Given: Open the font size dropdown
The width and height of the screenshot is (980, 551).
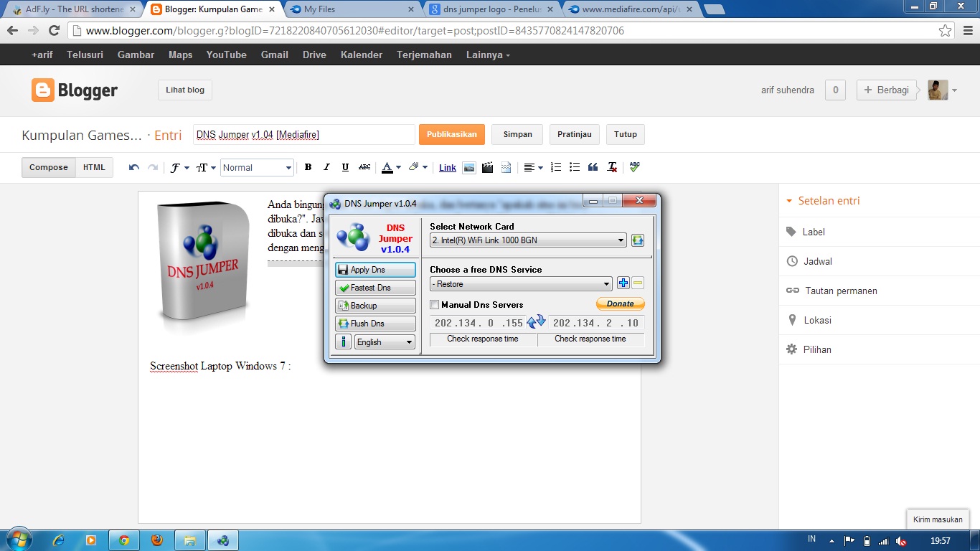Looking at the screenshot, I should [x=207, y=167].
